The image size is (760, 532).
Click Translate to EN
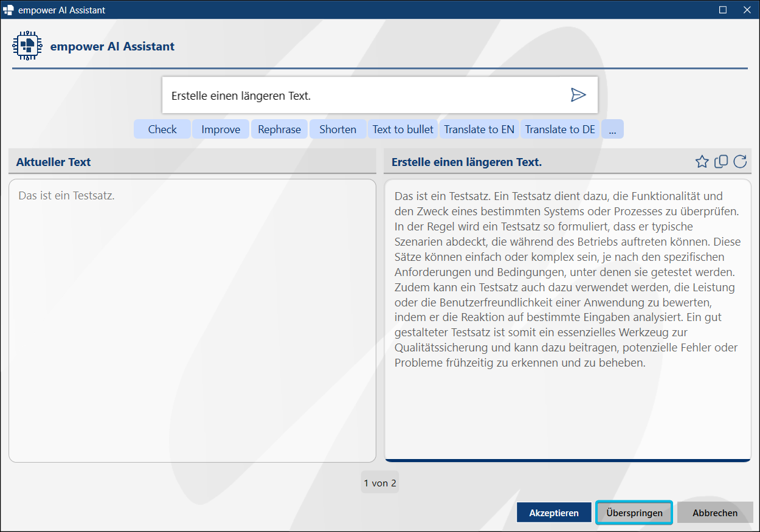(479, 129)
